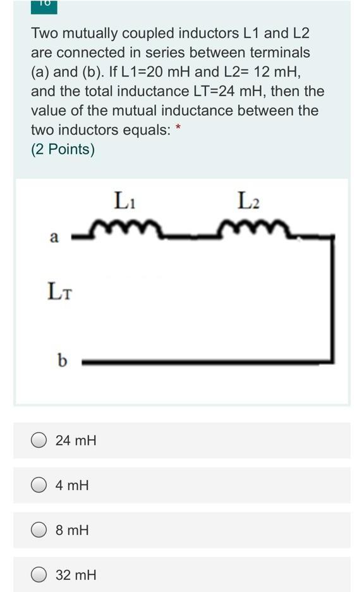Click the LT label inside the circuit
This screenshot has height=592, width=364.
click(x=58, y=292)
